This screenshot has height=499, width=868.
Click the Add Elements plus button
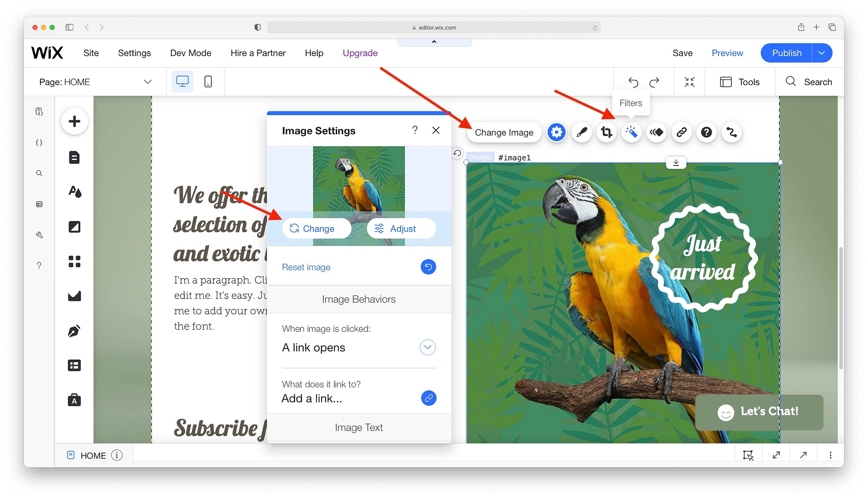(x=74, y=121)
